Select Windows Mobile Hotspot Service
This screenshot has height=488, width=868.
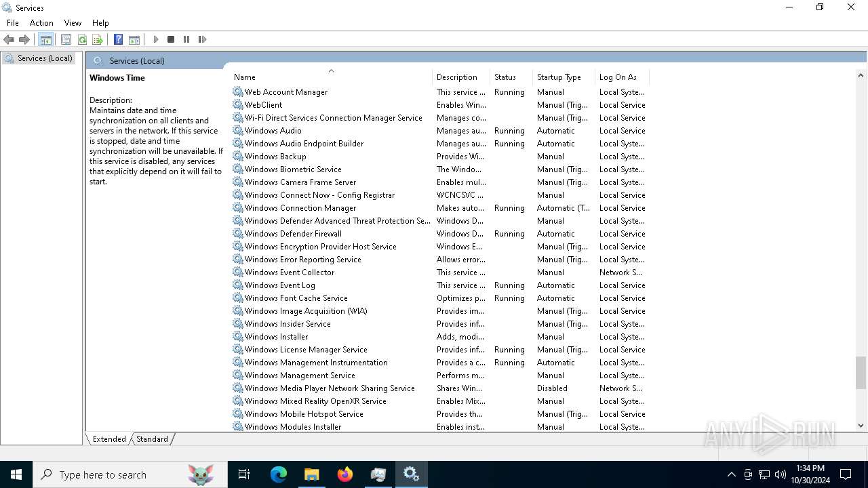[439, 413]
